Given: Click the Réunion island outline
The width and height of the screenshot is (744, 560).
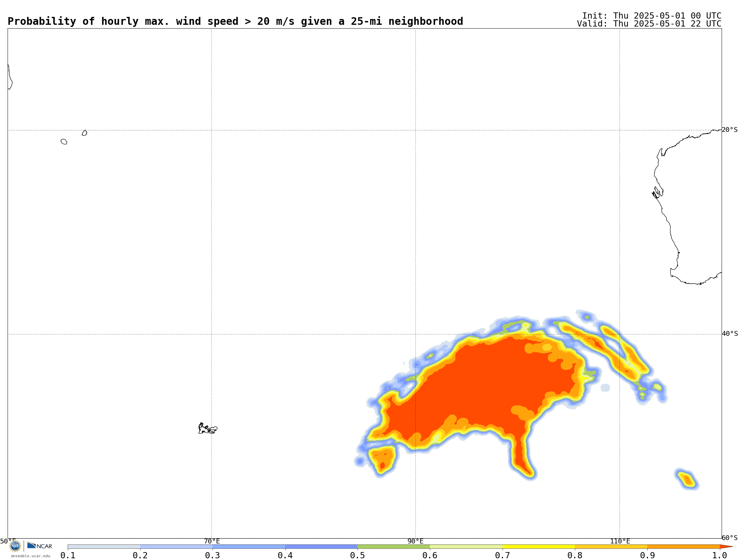Looking at the screenshot, I should (64, 142).
